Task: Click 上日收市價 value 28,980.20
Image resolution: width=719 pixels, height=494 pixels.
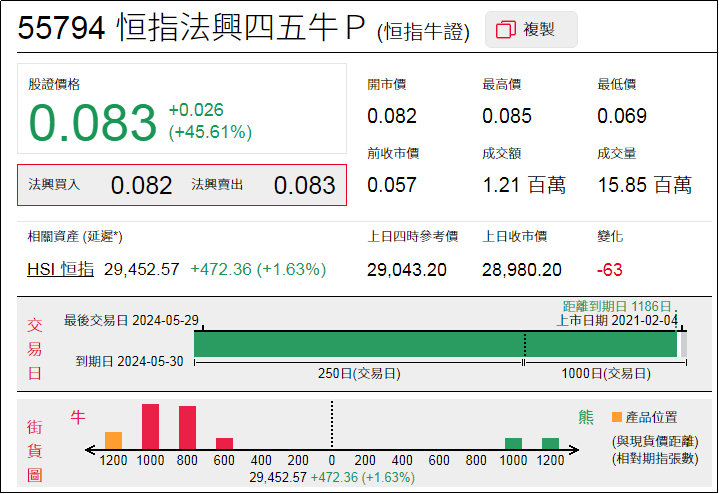Action: click(522, 270)
